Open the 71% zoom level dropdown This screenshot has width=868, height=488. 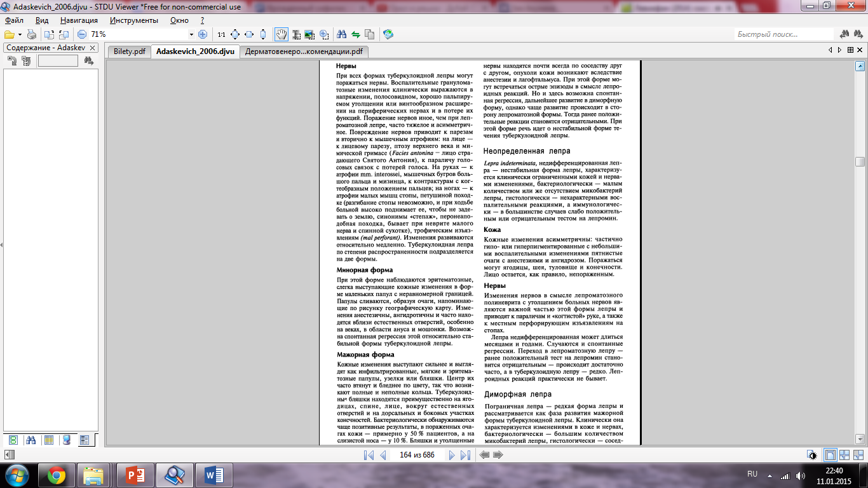pyautogui.click(x=191, y=34)
